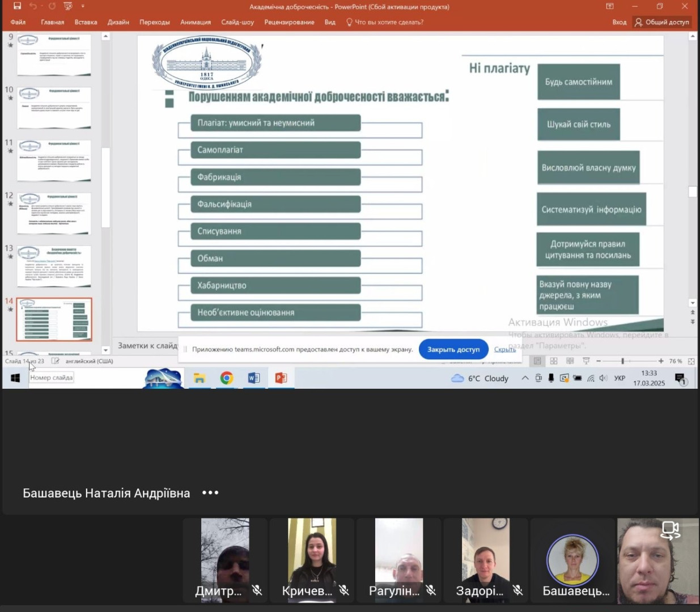Fit slide to current window icon
This screenshot has height=612, width=700.
click(x=691, y=361)
